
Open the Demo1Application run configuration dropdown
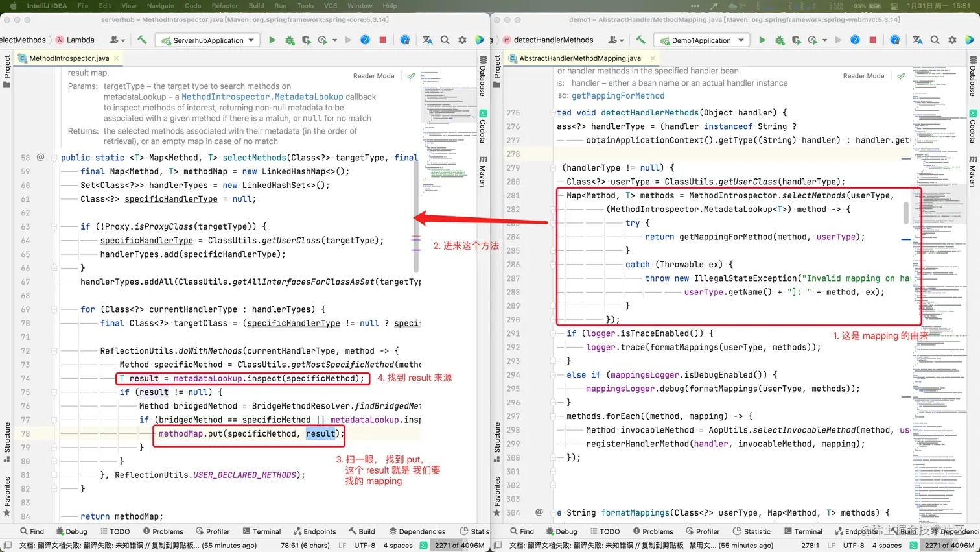tap(701, 40)
